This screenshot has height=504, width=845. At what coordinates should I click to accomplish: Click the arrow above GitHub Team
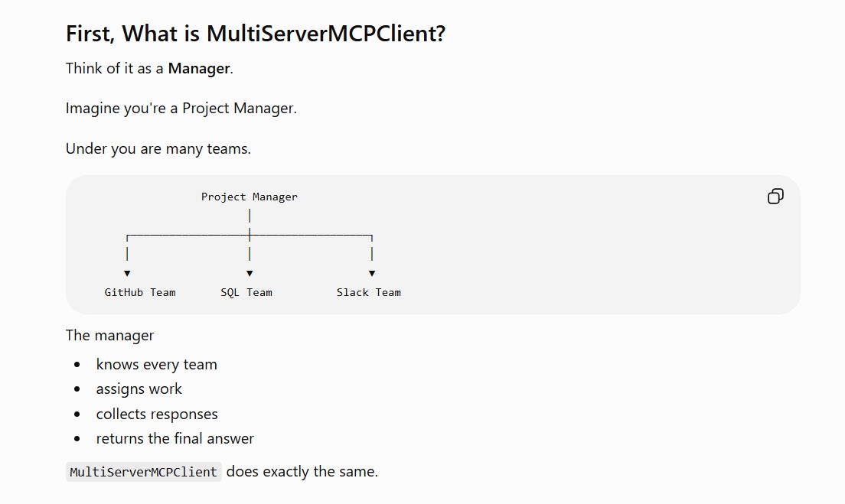[127, 274]
